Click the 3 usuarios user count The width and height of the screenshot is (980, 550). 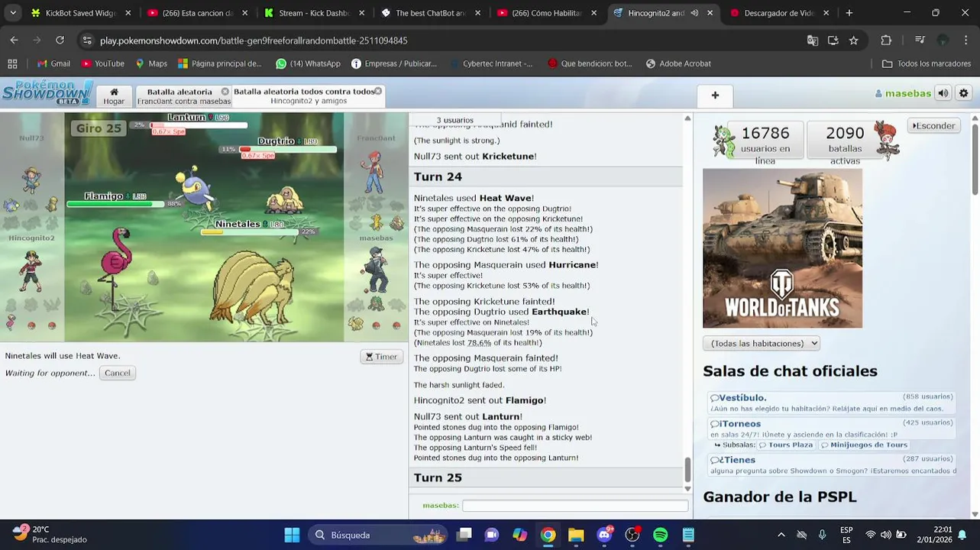coord(454,120)
